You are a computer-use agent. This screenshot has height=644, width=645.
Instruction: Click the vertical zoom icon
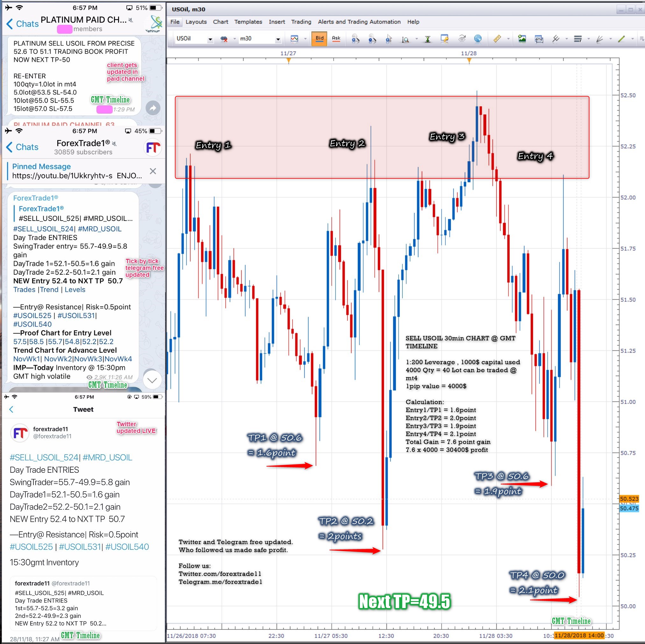click(x=405, y=39)
